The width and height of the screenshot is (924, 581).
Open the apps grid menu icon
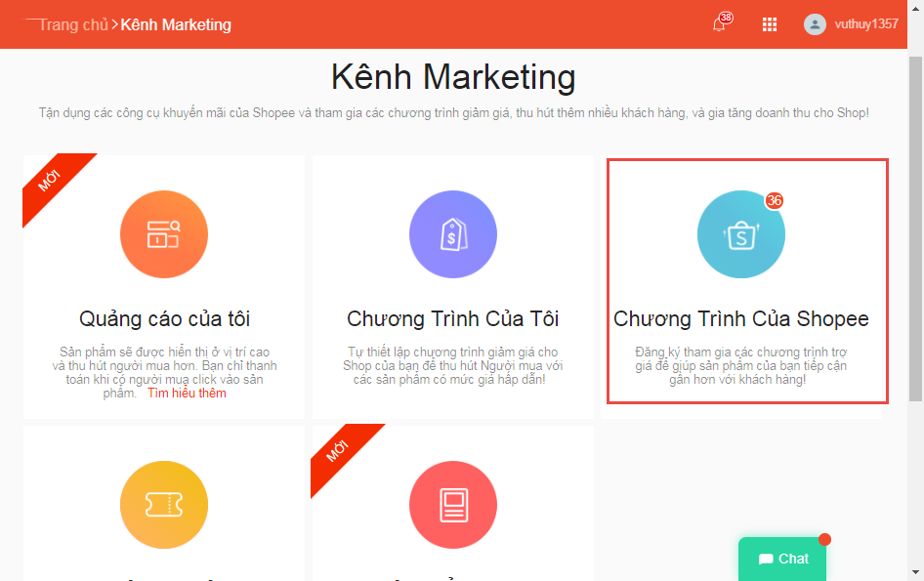tap(770, 25)
